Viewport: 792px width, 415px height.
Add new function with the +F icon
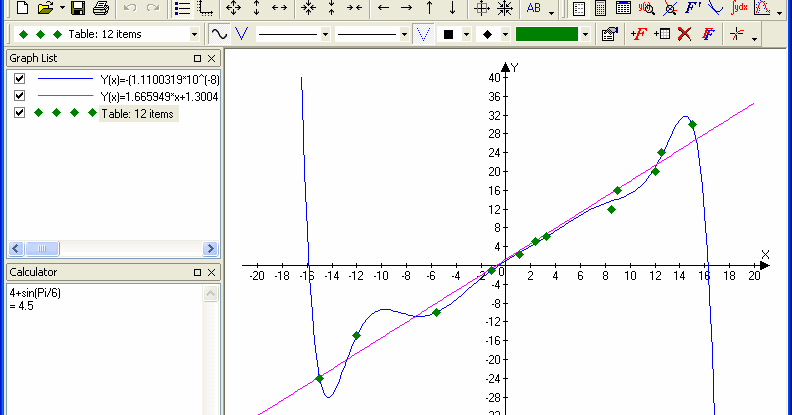[x=638, y=34]
